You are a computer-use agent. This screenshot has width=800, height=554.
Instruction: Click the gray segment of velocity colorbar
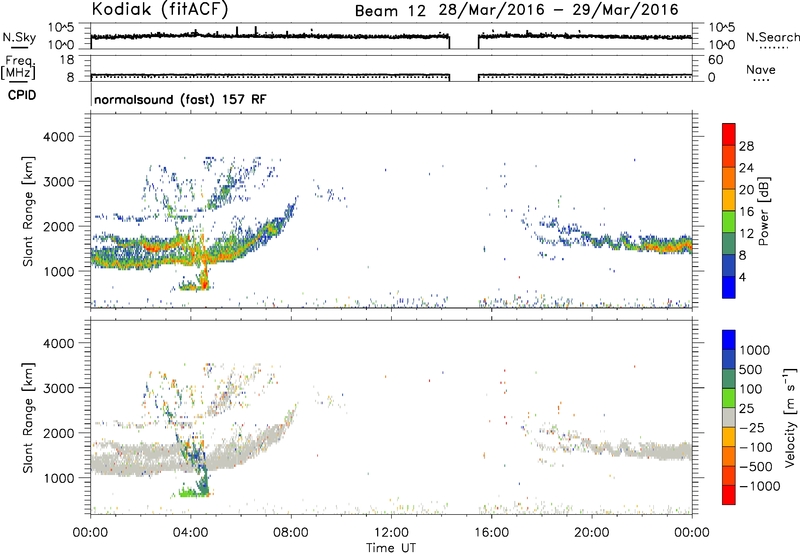point(729,418)
